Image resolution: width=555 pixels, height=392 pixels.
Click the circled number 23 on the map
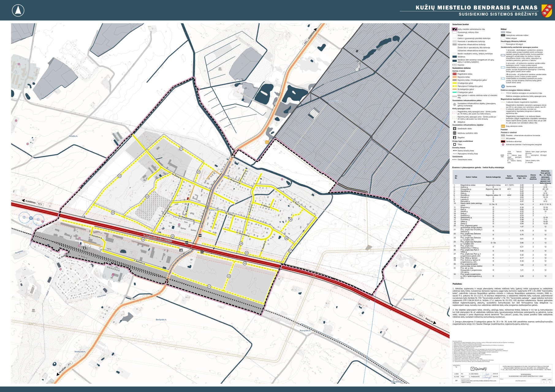click(x=147, y=197)
